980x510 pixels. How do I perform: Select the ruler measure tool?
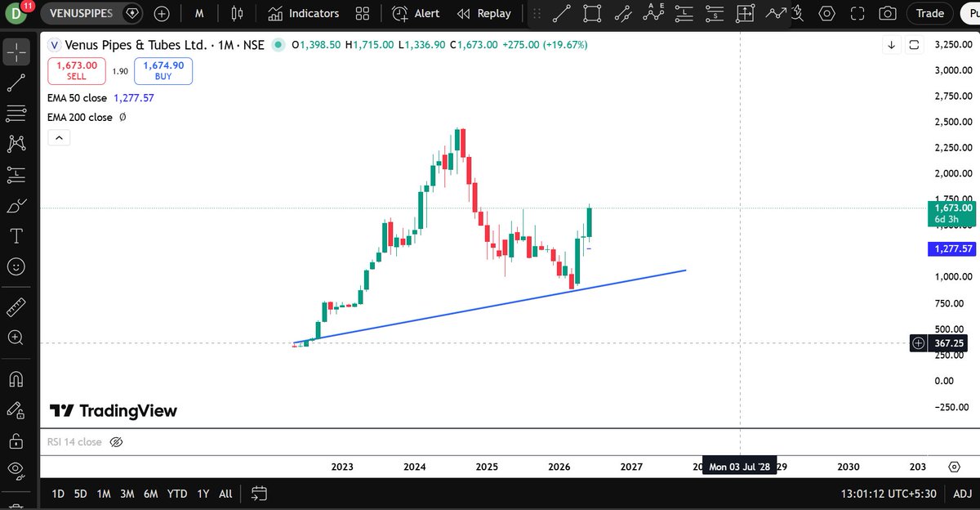[16, 307]
